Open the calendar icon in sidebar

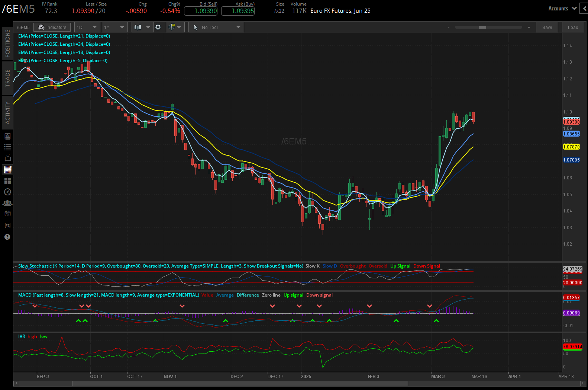tap(7, 214)
